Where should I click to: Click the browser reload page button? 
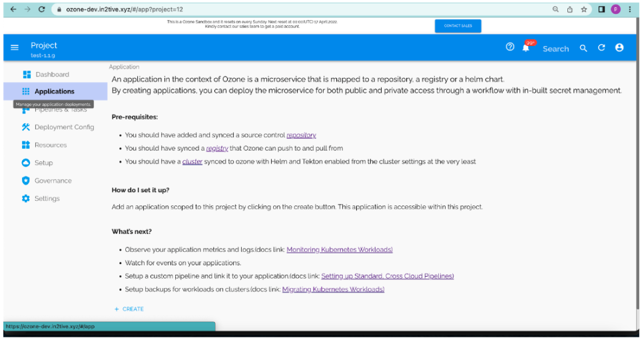pos(42,9)
